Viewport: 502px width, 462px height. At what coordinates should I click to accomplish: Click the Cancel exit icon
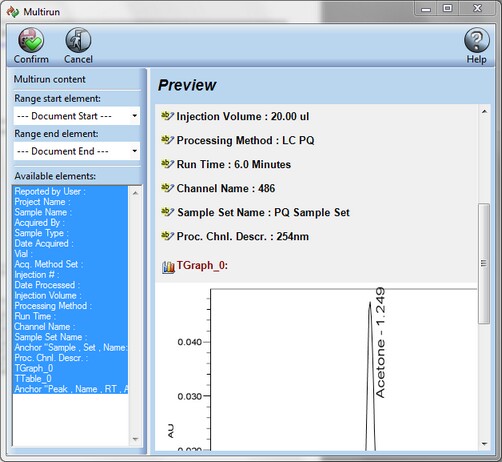tap(78, 40)
